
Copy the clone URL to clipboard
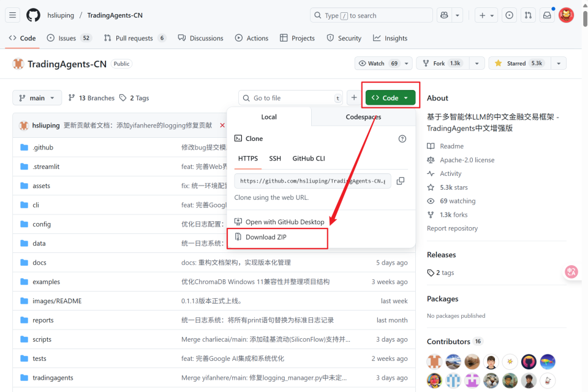tap(401, 181)
